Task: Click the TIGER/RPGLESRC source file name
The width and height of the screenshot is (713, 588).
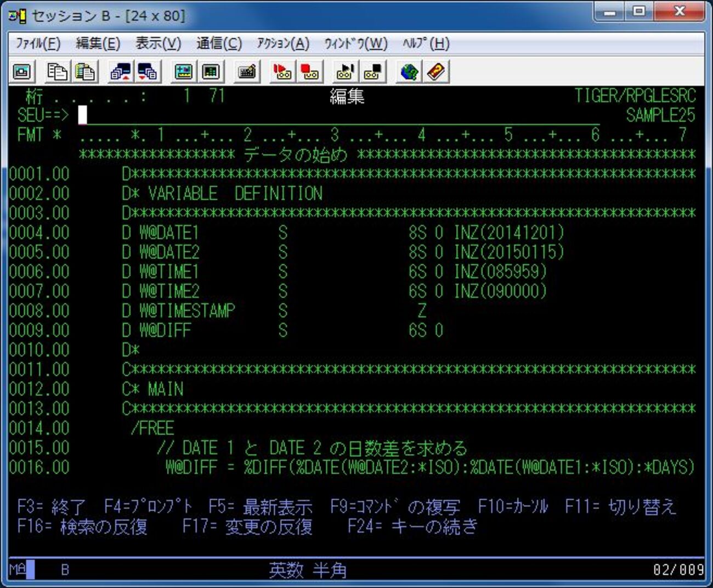Action: click(635, 95)
